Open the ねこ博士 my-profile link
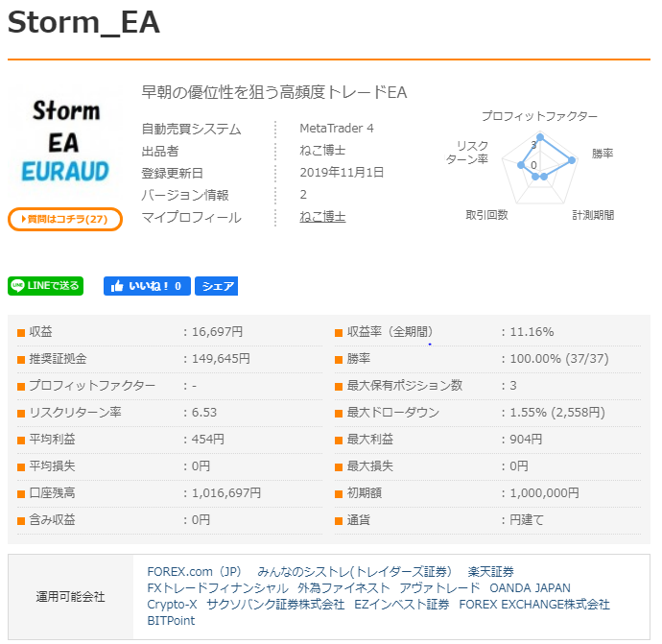The image size is (662, 644). click(322, 217)
